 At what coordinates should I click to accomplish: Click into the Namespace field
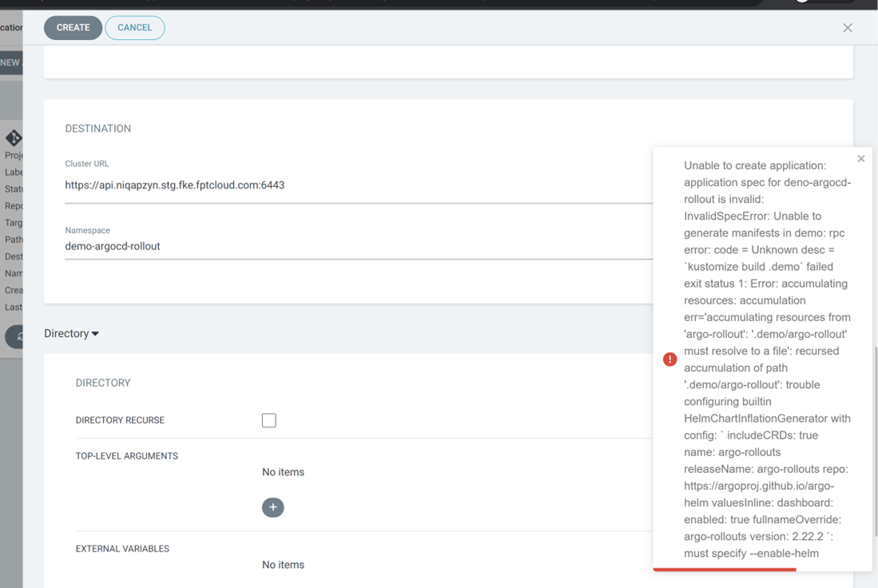coord(352,247)
